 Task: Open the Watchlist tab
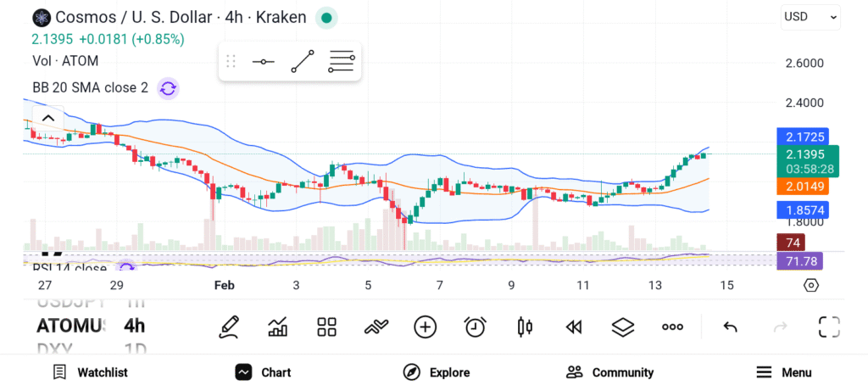point(90,372)
